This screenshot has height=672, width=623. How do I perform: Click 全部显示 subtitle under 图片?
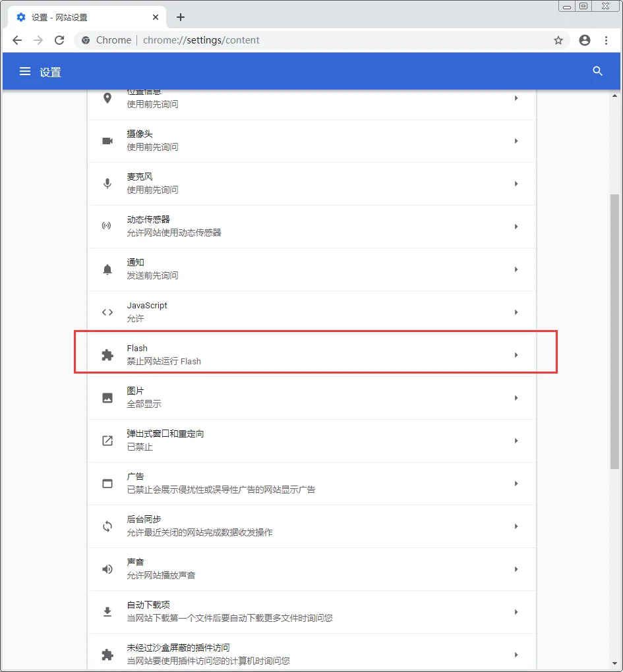pos(144,404)
